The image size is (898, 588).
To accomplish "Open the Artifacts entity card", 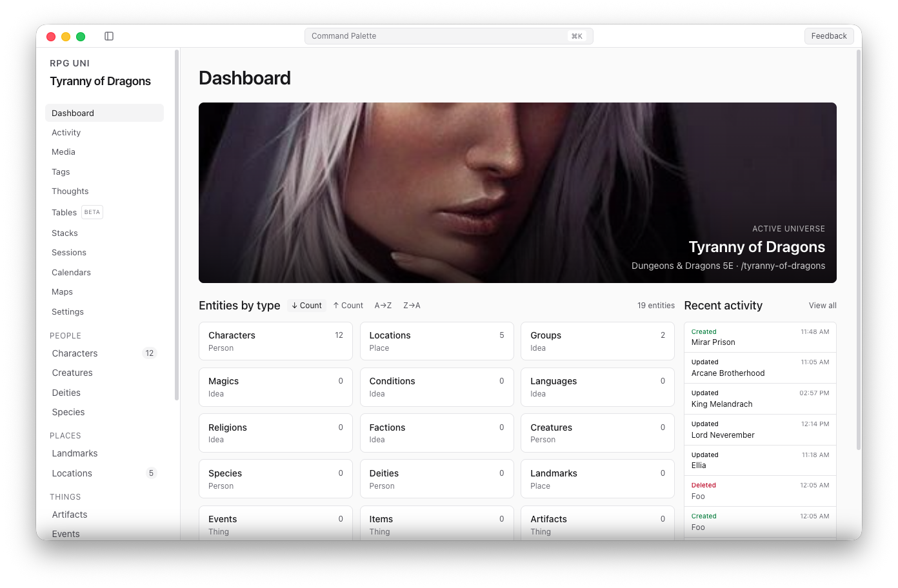I will 597,524.
